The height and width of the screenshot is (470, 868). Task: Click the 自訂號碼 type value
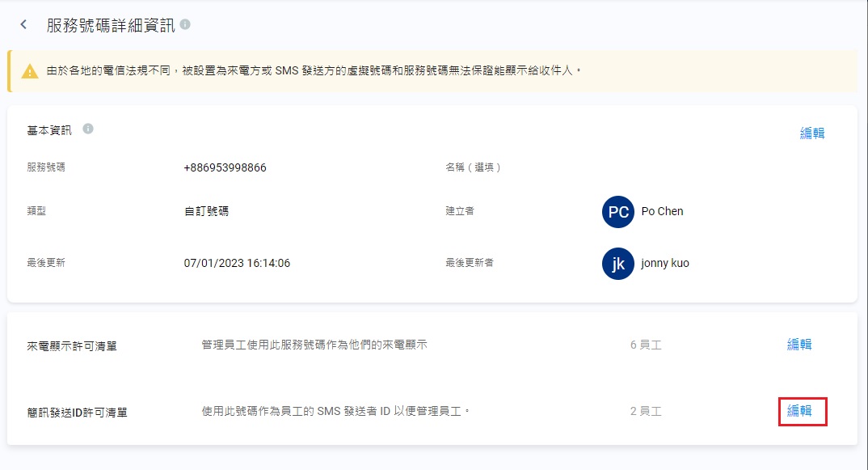207,211
